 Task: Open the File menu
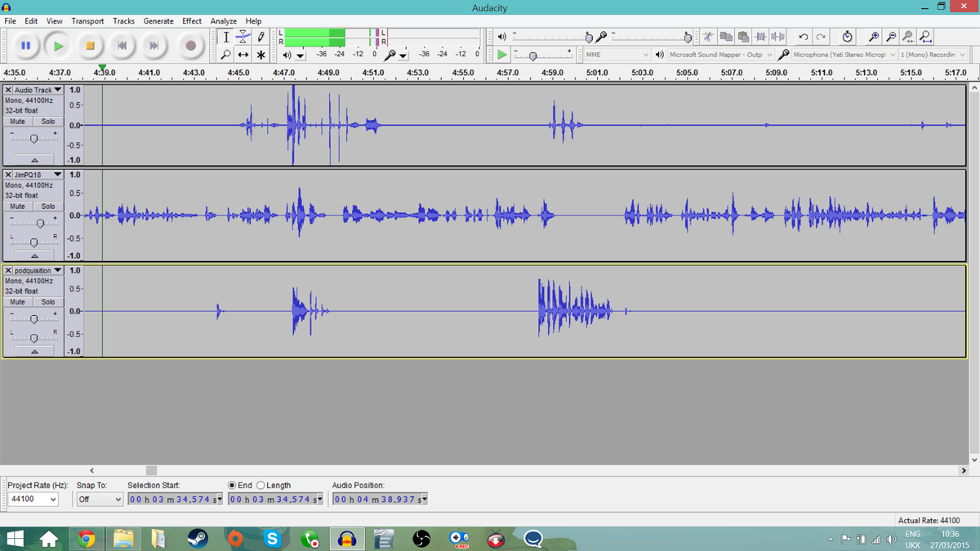click(10, 21)
